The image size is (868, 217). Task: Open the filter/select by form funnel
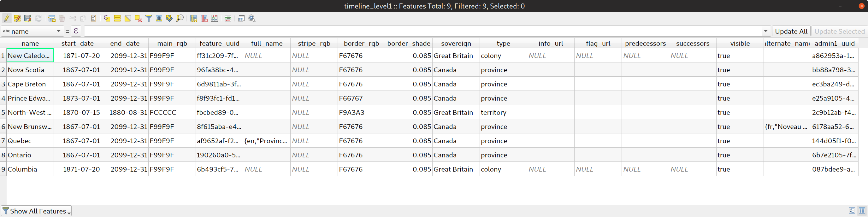[149, 19]
